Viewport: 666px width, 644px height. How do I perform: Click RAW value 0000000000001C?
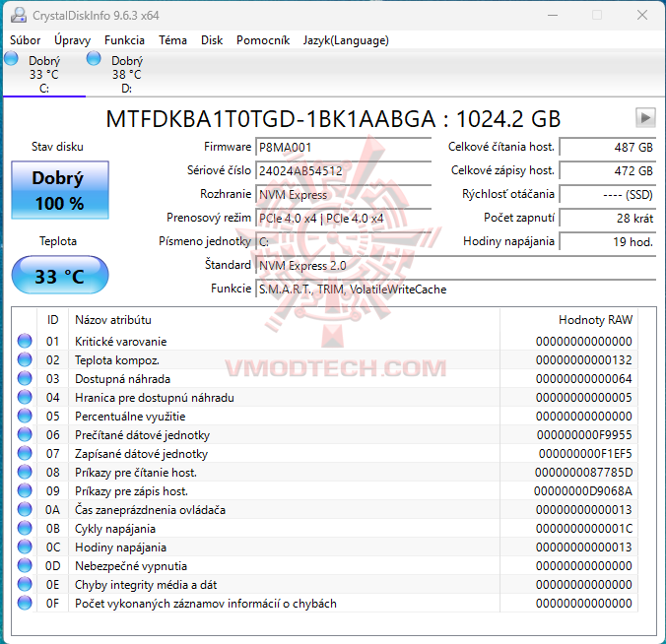click(x=584, y=528)
